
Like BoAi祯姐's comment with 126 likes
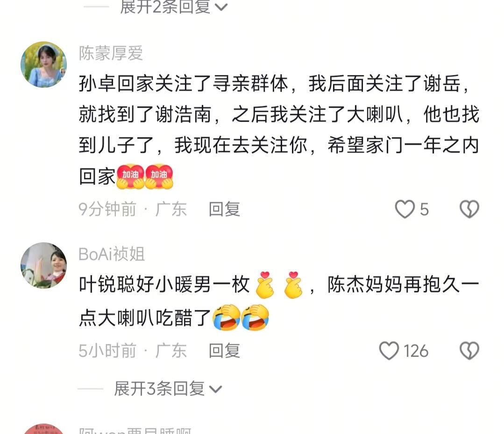point(389,351)
